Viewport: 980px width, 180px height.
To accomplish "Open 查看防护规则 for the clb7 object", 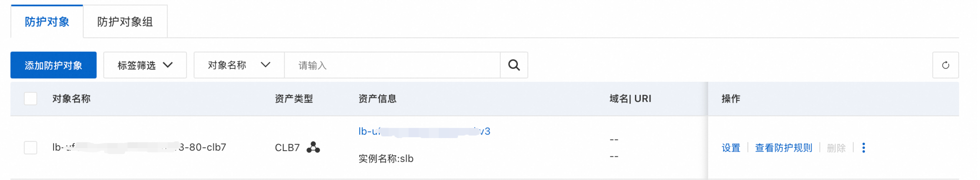I will point(783,147).
